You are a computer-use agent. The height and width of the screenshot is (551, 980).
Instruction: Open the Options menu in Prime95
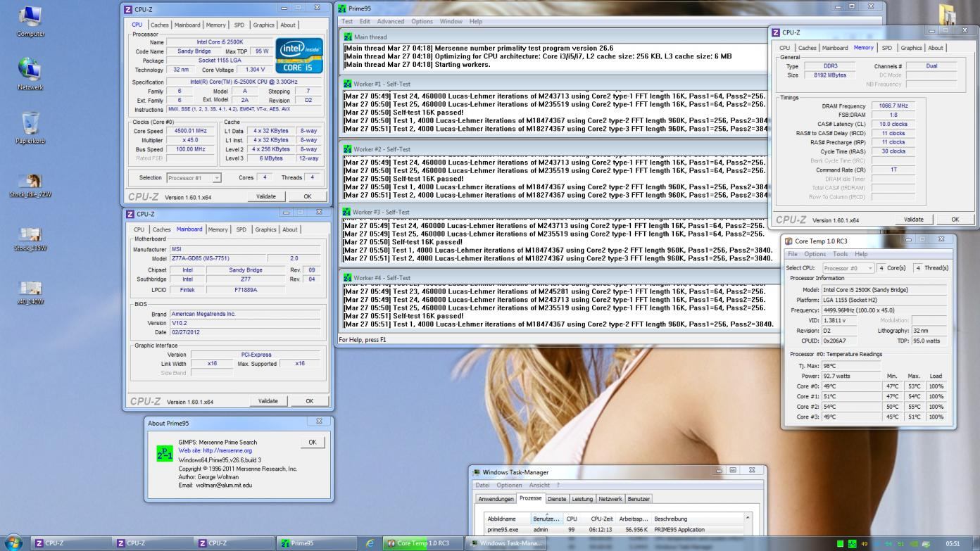point(422,21)
